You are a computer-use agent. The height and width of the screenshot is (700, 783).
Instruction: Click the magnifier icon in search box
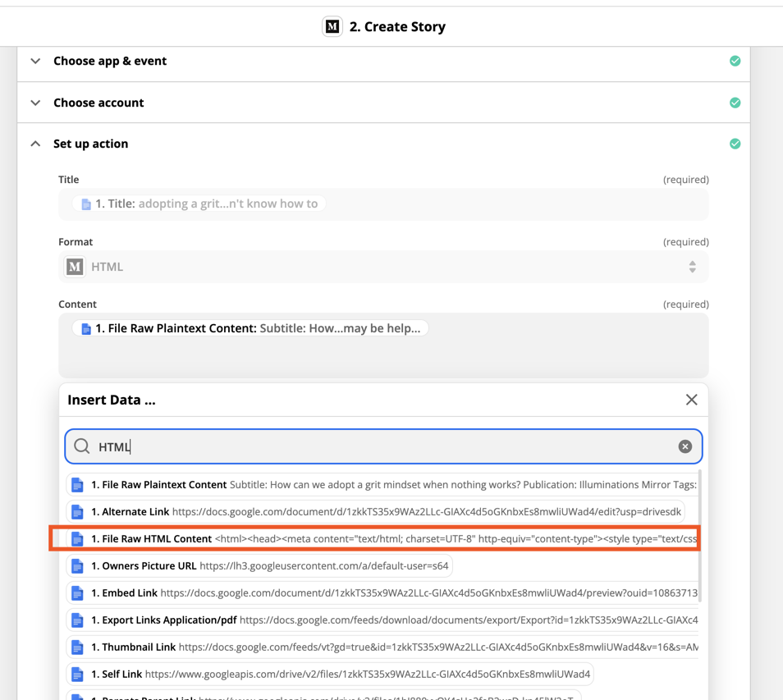point(81,446)
